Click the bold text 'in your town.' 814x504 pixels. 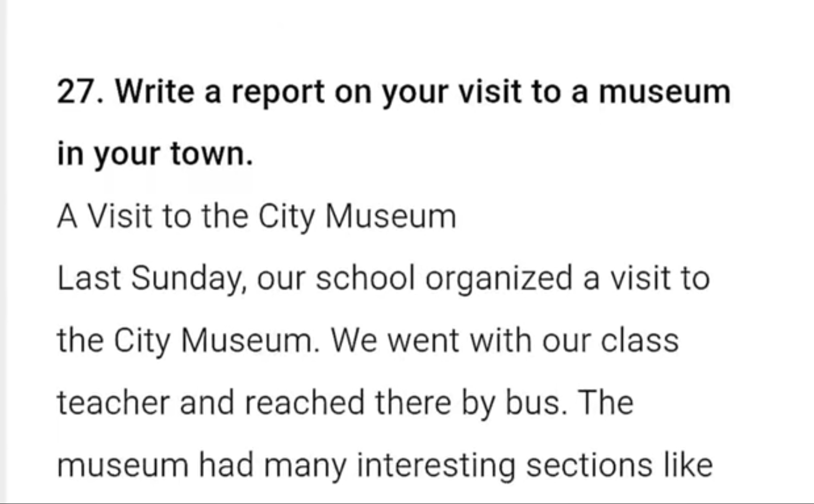[155, 154]
